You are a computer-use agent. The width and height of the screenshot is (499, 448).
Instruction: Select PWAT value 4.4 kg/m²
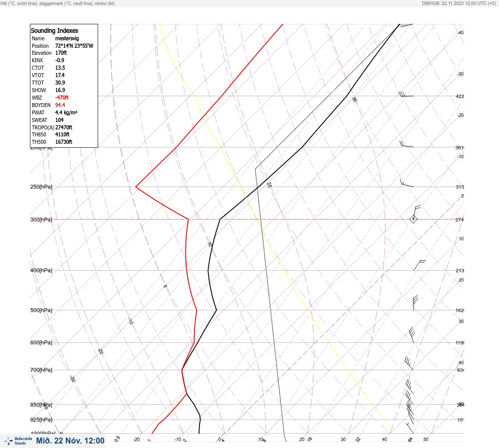[x=66, y=112]
